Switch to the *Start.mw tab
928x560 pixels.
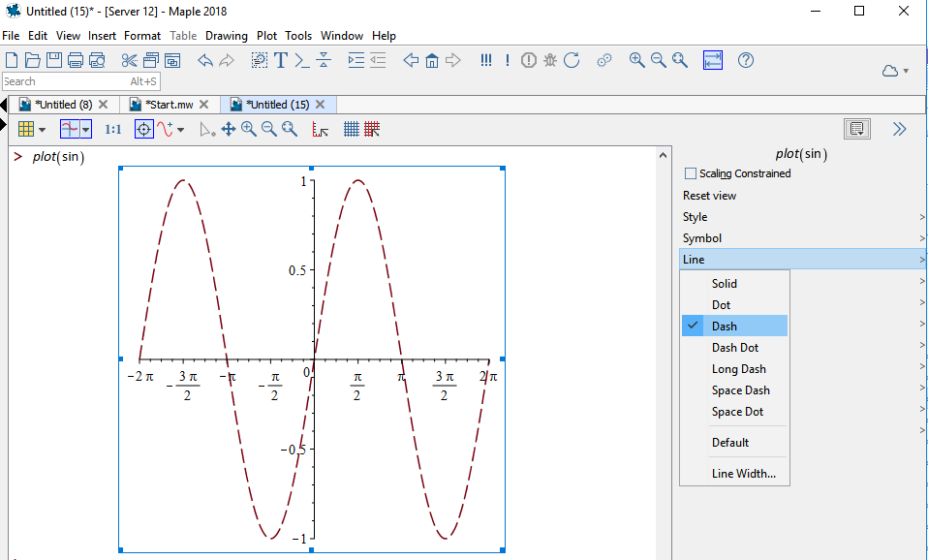[170, 105]
